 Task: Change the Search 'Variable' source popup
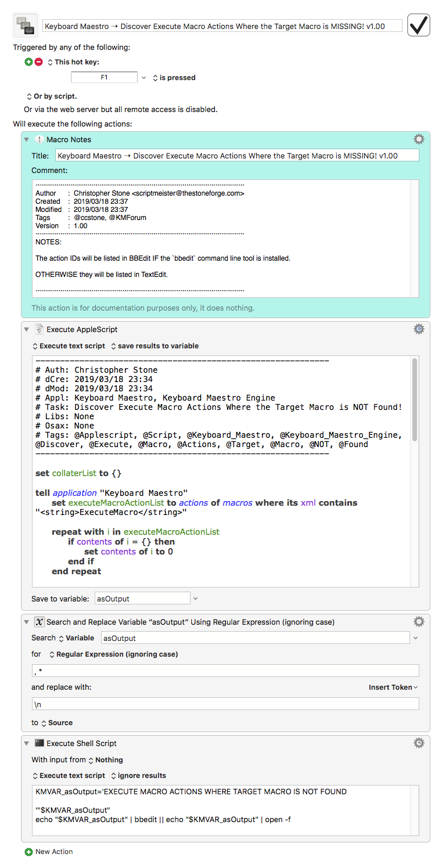click(76, 638)
